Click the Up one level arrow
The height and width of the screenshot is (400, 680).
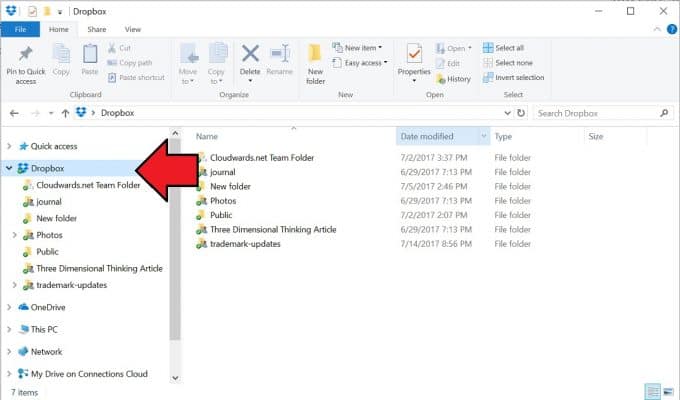click(65, 113)
